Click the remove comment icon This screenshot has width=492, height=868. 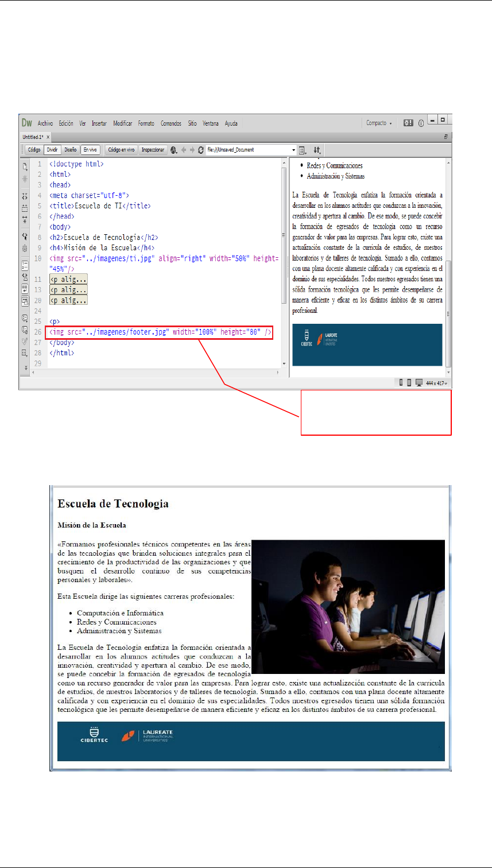25,330
